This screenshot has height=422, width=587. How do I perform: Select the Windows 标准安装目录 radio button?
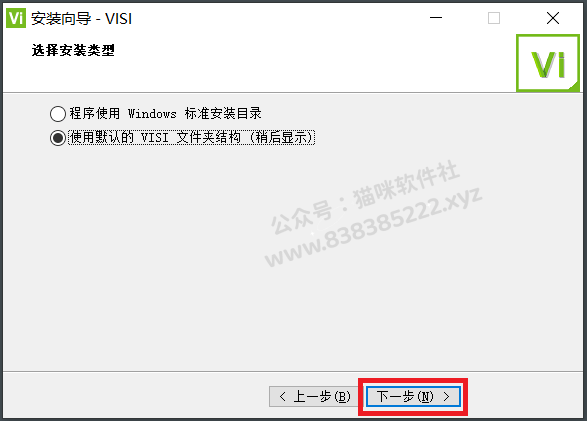pos(58,113)
